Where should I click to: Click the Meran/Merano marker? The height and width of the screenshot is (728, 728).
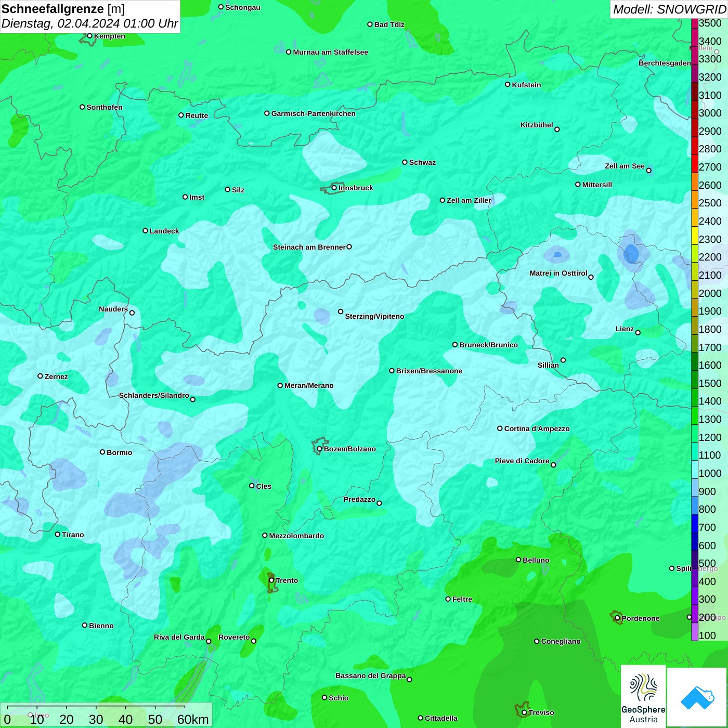[280, 385]
